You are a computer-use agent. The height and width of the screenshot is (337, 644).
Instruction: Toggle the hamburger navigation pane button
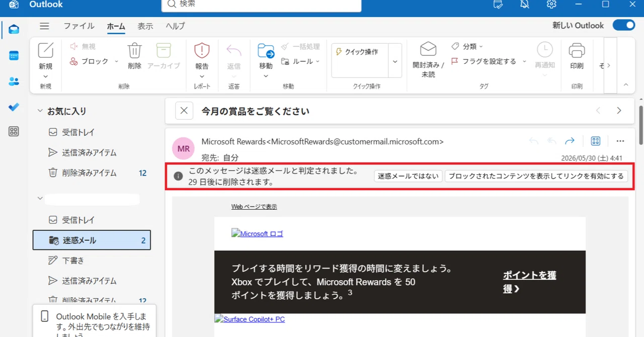tap(44, 26)
